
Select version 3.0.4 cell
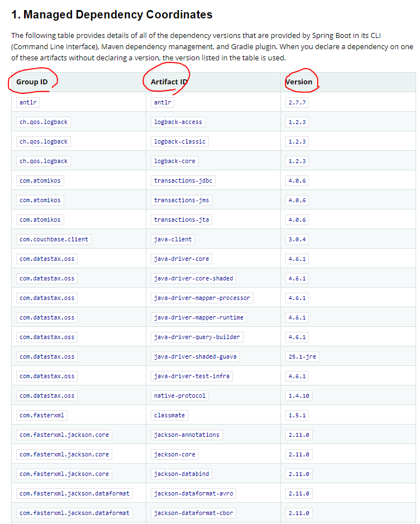click(x=297, y=239)
